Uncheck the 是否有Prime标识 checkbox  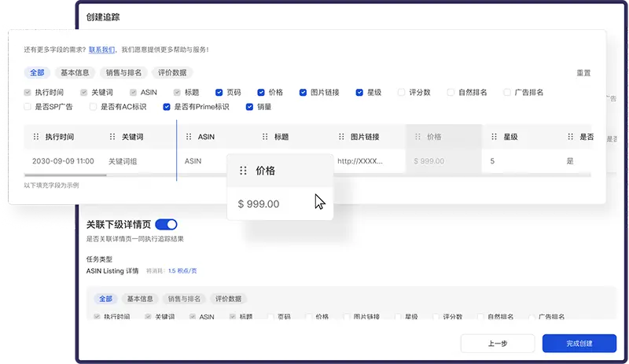pyautogui.click(x=167, y=107)
